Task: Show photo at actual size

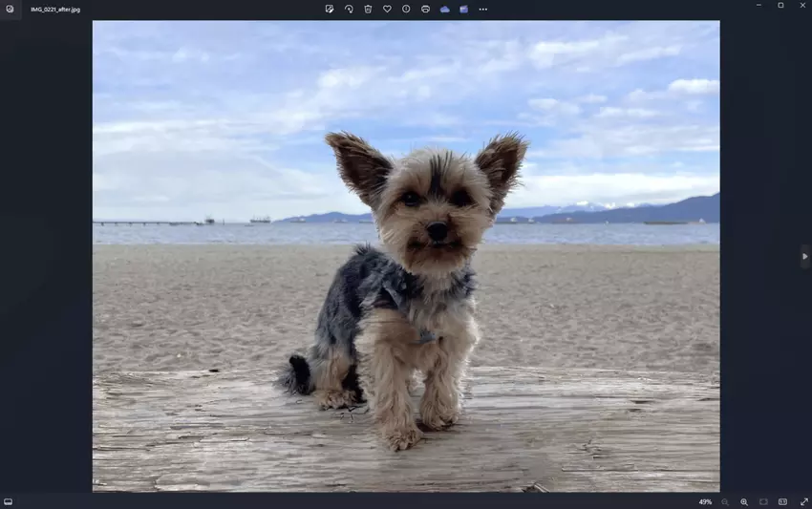Action: click(x=782, y=501)
